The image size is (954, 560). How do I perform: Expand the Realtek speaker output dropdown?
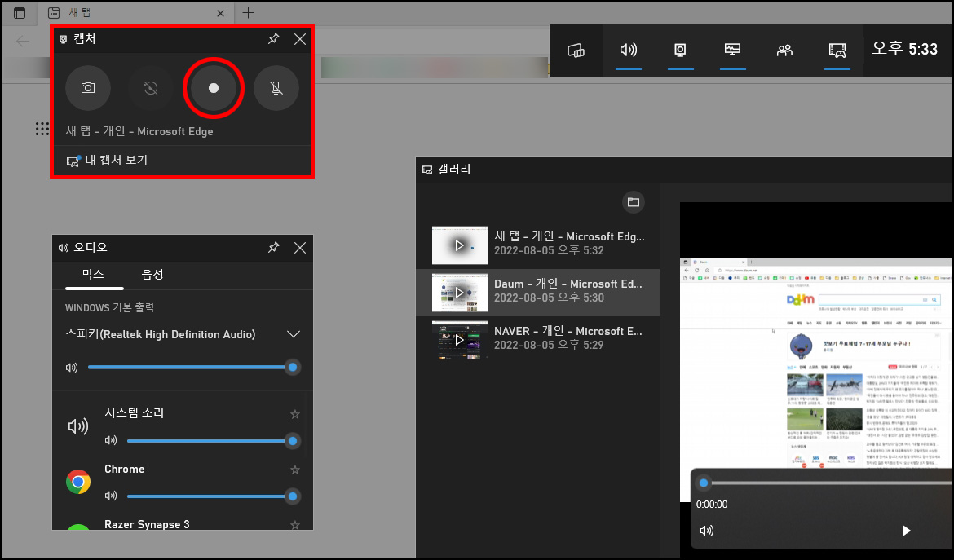coord(294,334)
